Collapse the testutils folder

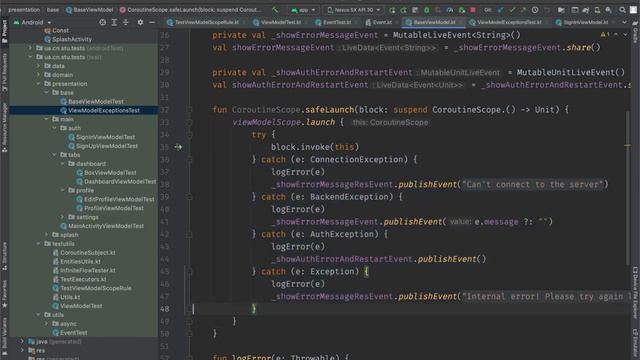pos(38,244)
